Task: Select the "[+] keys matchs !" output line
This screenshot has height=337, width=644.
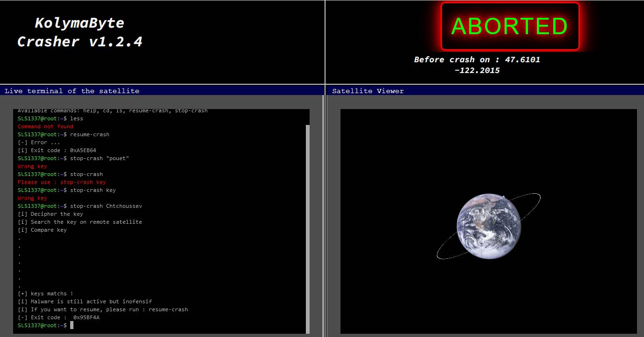Action: [45, 293]
